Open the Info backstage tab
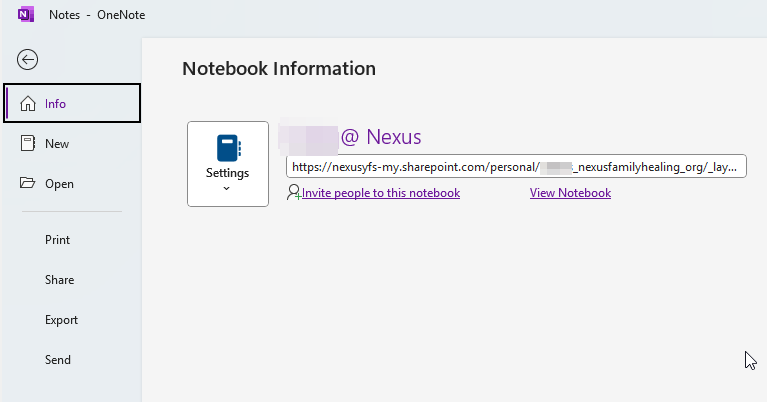 point(72,103)
